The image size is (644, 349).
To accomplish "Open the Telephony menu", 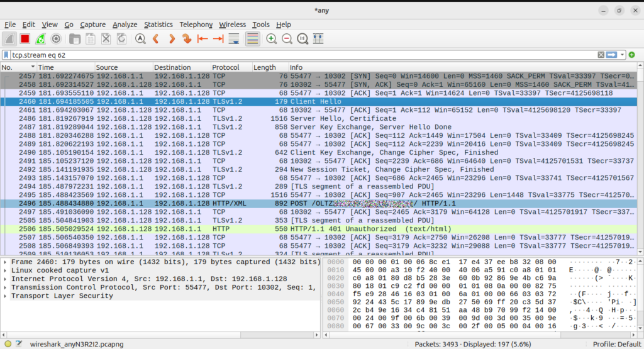I will (x=196, y=25).
